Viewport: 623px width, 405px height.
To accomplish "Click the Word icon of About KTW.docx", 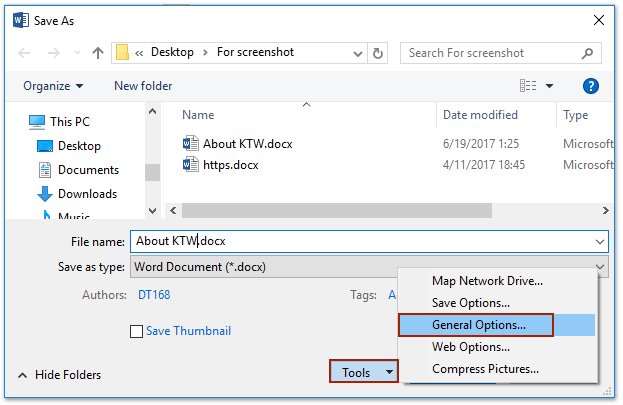I will tap(191, 143).
